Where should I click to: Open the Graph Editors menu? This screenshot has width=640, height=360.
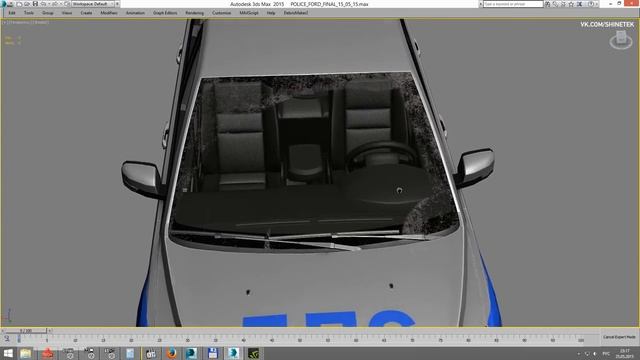click(165, 13)
